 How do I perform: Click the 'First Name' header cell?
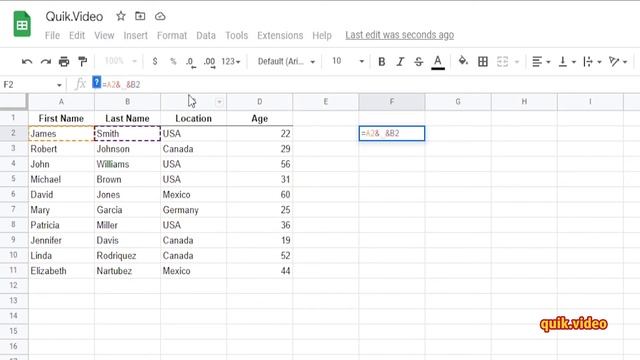coord(61,118)
